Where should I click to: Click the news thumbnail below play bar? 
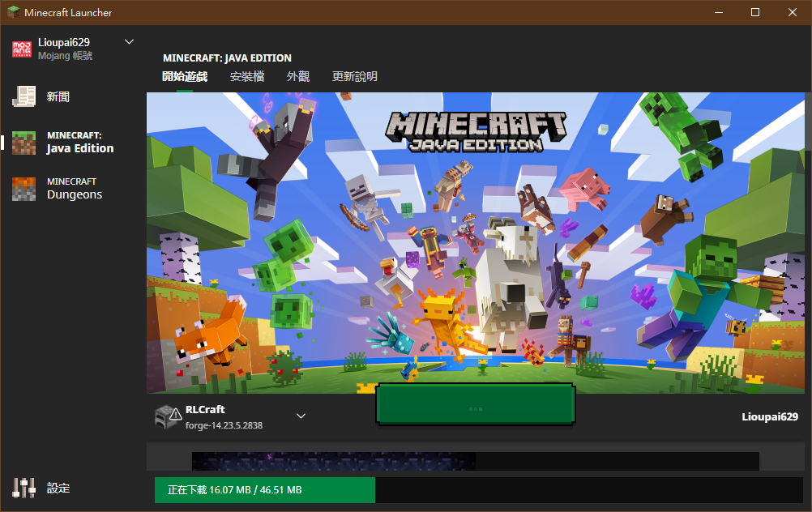click(x=334, y=461)
